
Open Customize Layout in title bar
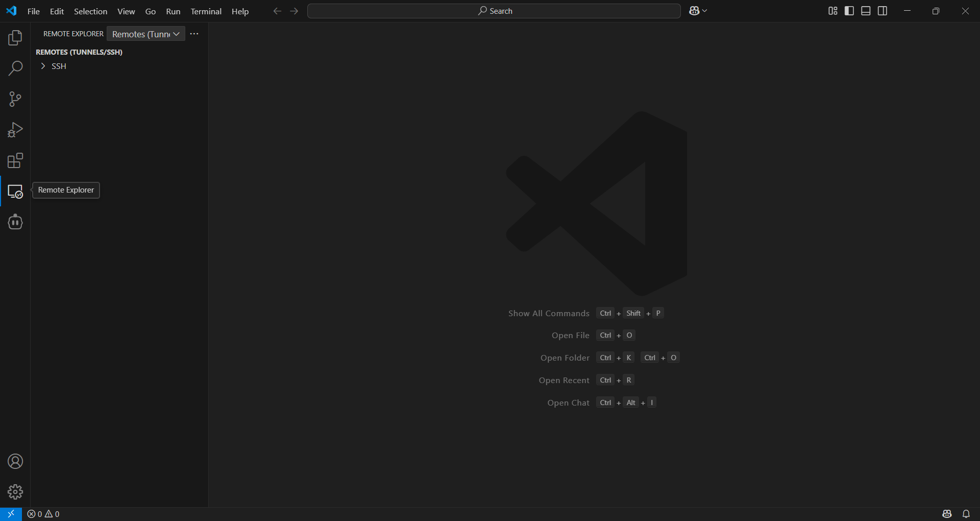[833, 11]
